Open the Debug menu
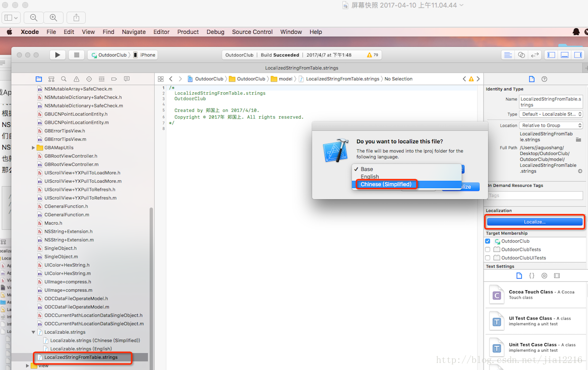The width and height of the screenshot is (588, 370). 215,32
